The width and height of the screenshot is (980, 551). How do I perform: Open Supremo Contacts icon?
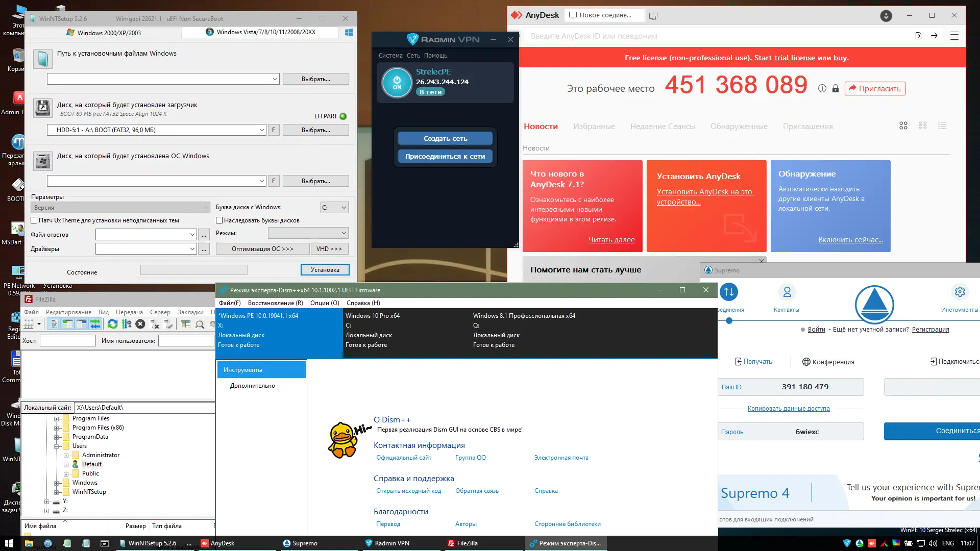(x=787, y=292)
